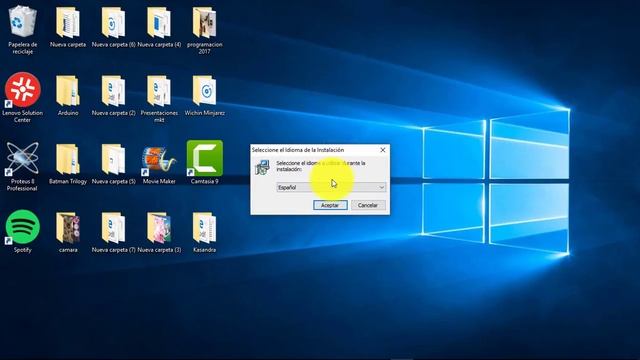The image size is (640, 360).
Task: Select the Nueva carpeta (5) folder
Action: [x=113, y=159]
